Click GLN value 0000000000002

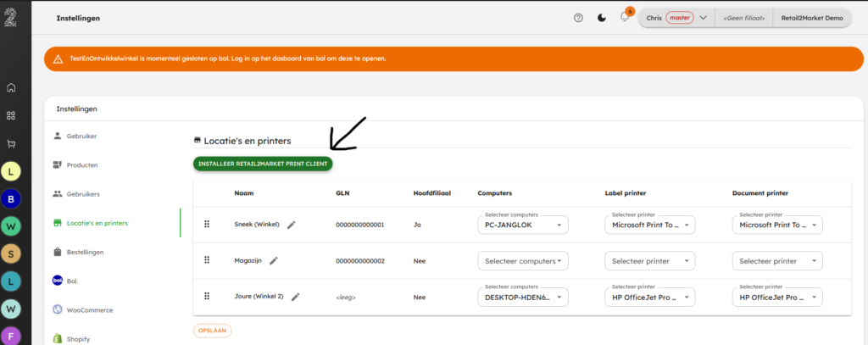pos(359,261)
